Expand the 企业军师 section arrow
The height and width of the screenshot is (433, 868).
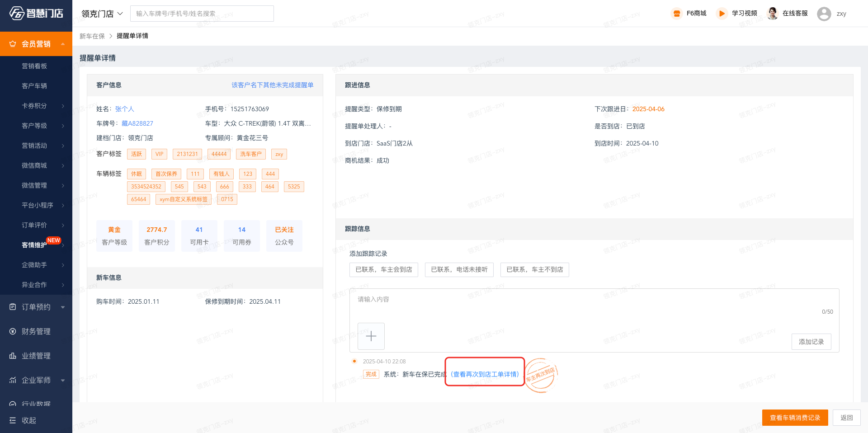(x=63, y=380)
